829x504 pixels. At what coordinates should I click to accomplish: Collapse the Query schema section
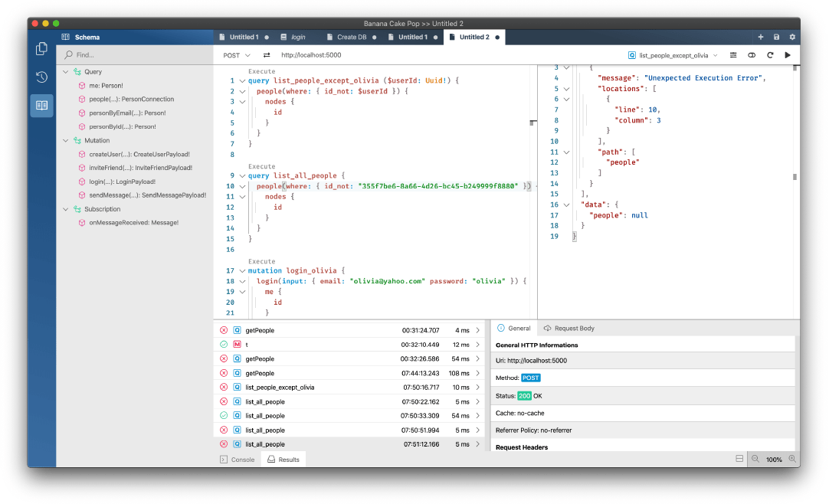pyautogui.click(x=66, y=72)
